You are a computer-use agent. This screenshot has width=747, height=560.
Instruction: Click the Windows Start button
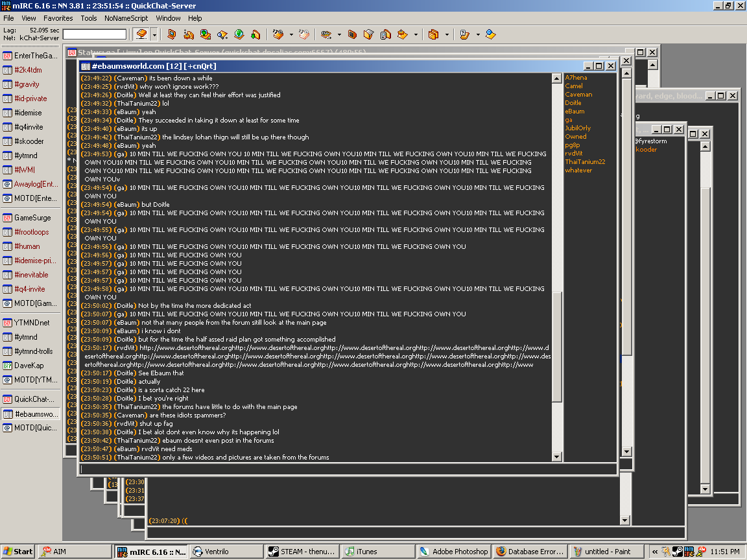pos(18,552)
